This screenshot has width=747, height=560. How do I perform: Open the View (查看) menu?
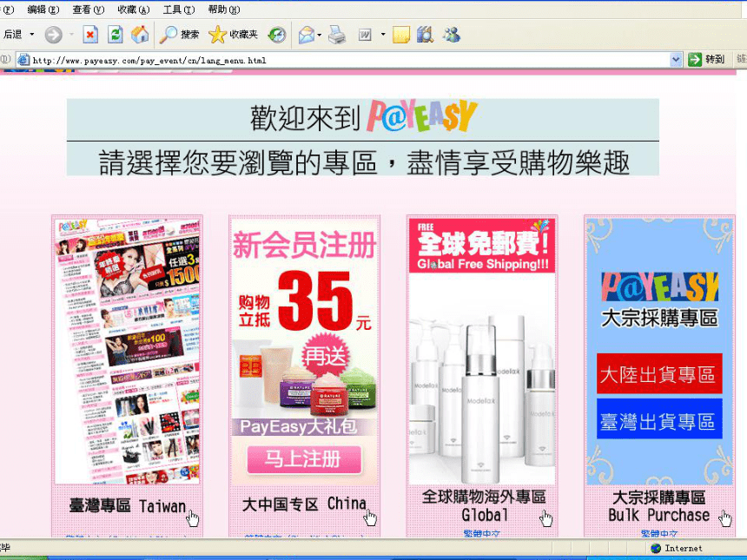[89, 10]
